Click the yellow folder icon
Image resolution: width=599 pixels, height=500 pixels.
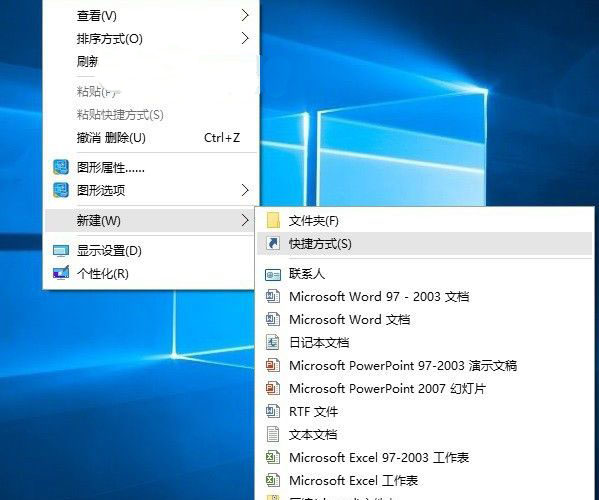click(x=273, y=220)
